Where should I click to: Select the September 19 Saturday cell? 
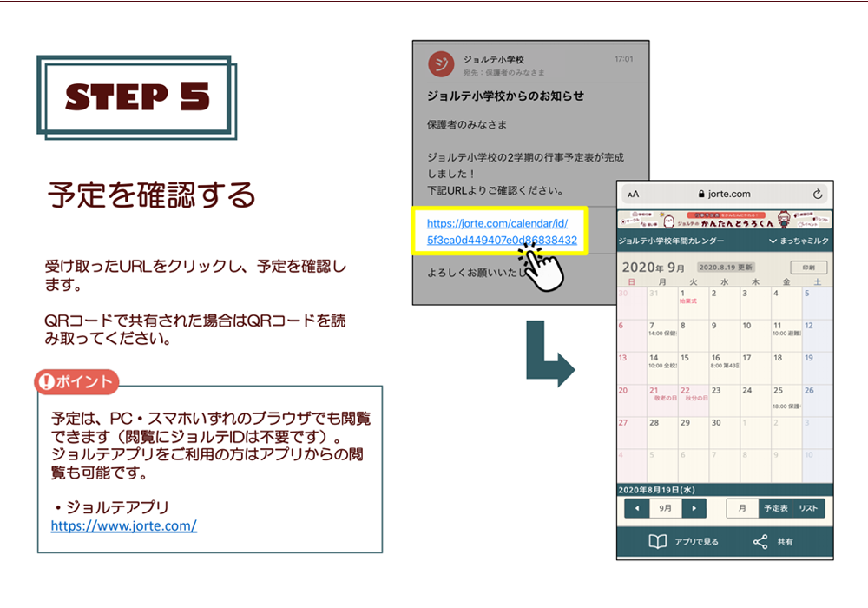[x=817, y=368]
